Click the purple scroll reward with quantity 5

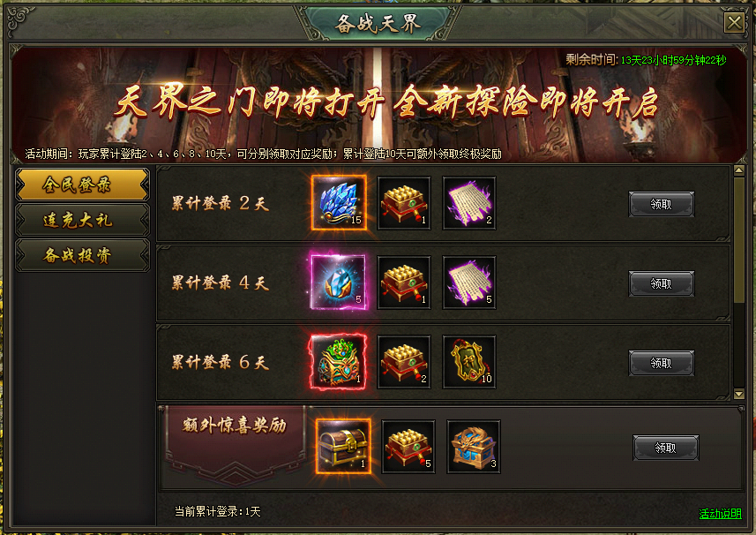pyautogui.click(x=469, y=283)
